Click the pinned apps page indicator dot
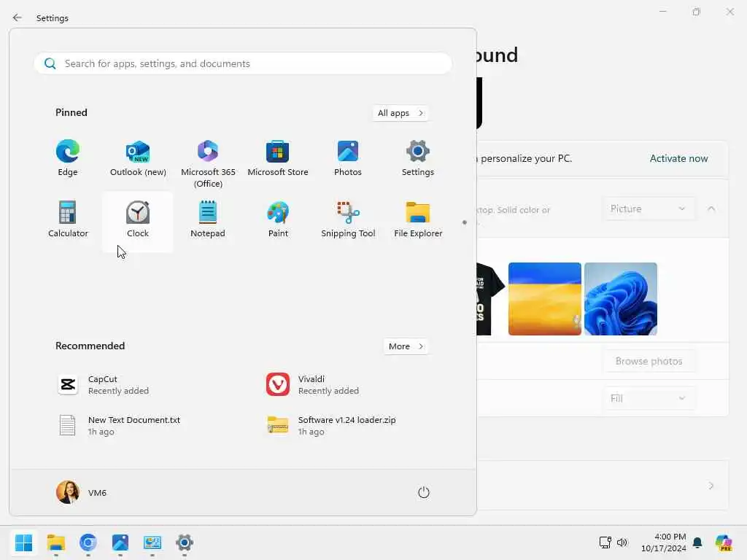This screenshot has width=747, height=560. point(465,222)
